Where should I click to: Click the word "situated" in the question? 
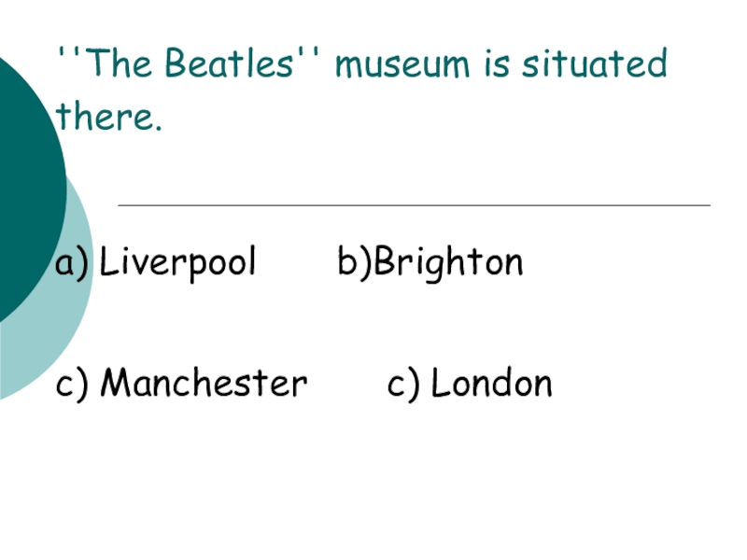coord(595,65)
